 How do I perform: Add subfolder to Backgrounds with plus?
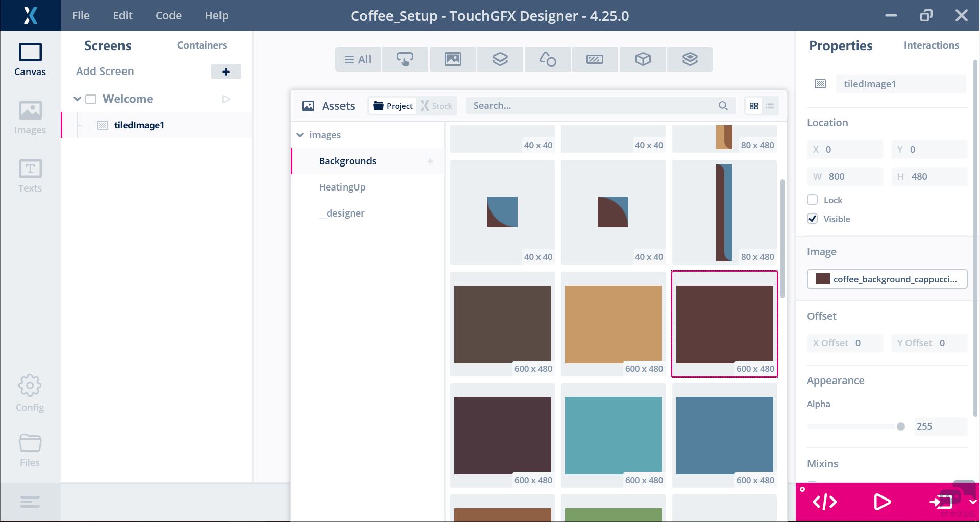(x=430, y=161)
